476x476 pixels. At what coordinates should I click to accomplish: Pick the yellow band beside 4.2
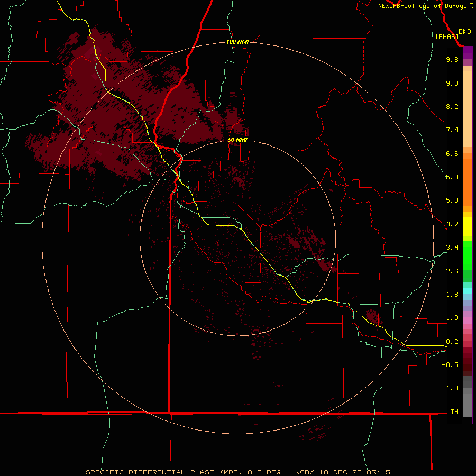click(x=467, y=226)
